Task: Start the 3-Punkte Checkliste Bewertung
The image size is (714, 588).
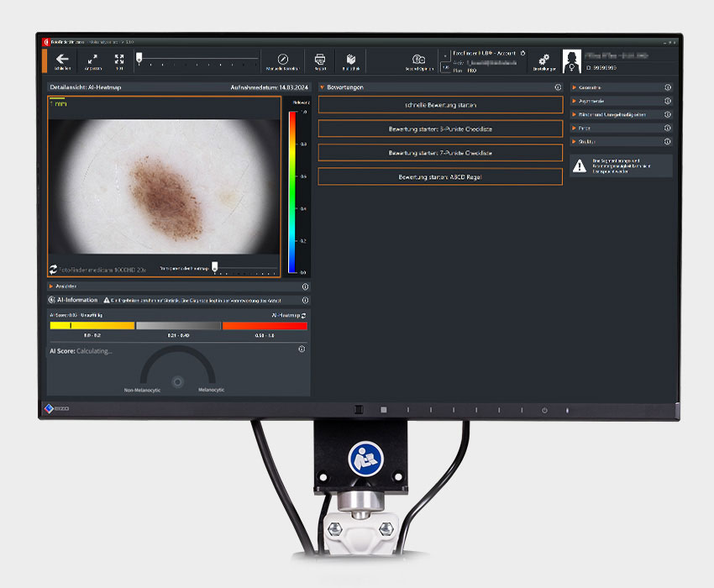Action: point(440,129)
